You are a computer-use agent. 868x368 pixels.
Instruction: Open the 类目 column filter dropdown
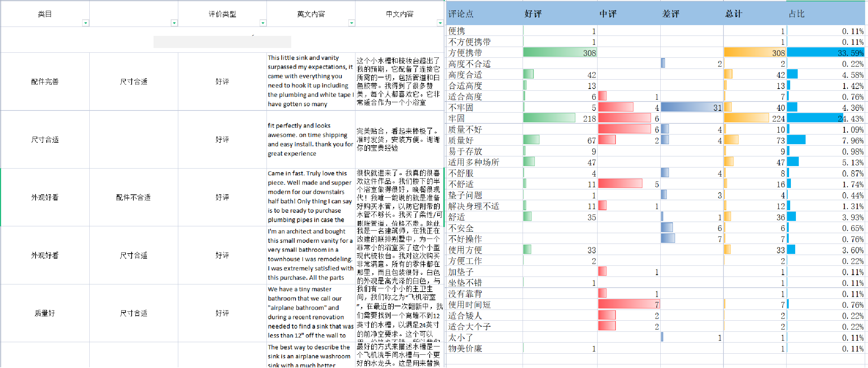pyautogui.click(x=85, y=23)
